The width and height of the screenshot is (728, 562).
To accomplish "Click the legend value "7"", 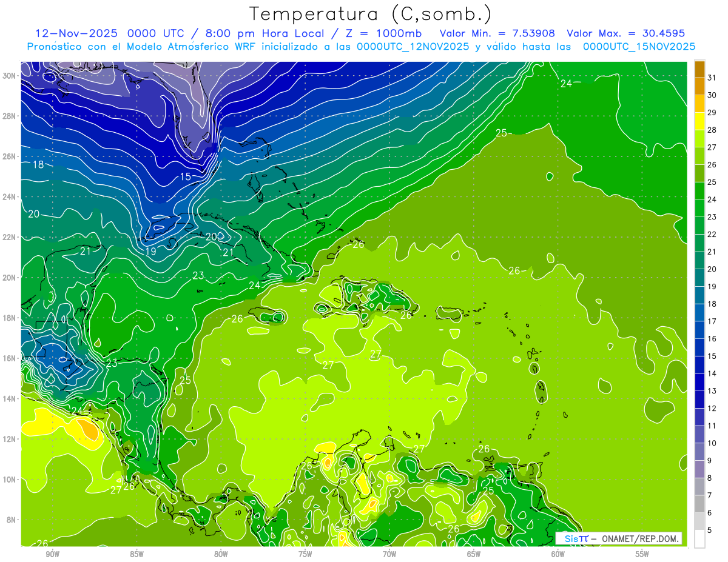I will click(710, 495).
